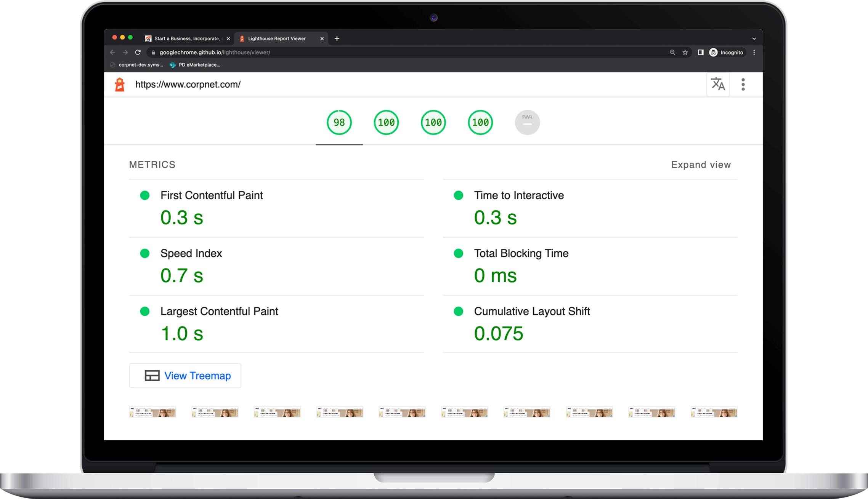Select the second gauge scoring 100
The width and height of the screenshot is (868, 499).
coord(386,123)
